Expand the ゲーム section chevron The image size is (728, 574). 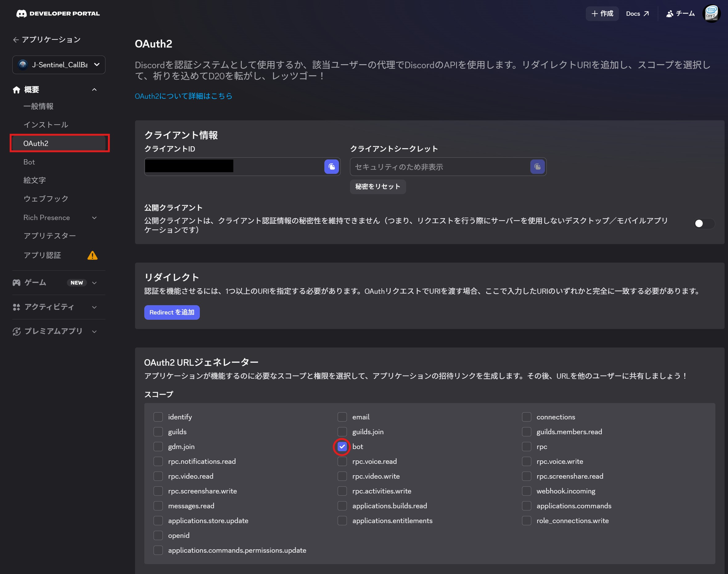tap(94, 283)
